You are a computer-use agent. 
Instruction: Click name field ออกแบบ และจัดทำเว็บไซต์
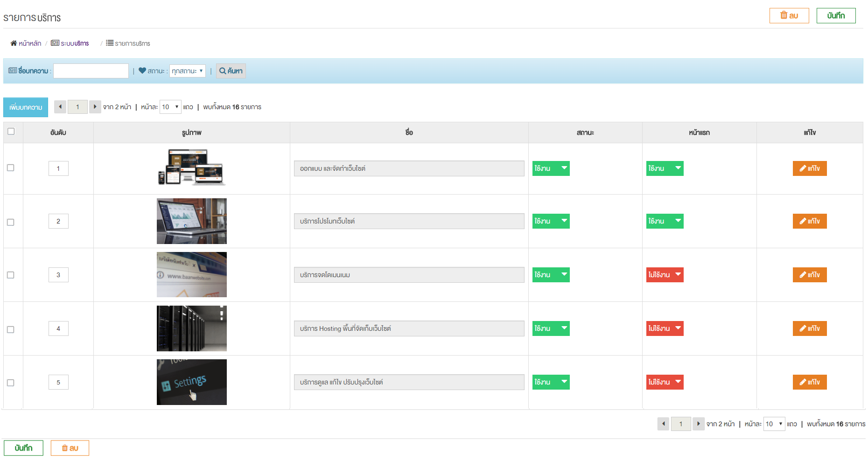click(409, 168)
